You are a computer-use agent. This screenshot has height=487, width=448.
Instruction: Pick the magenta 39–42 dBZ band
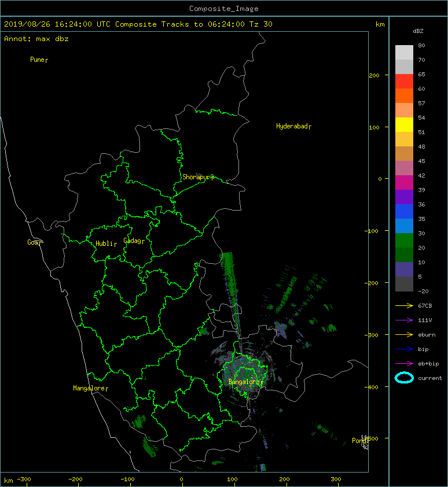pos(404,183)
